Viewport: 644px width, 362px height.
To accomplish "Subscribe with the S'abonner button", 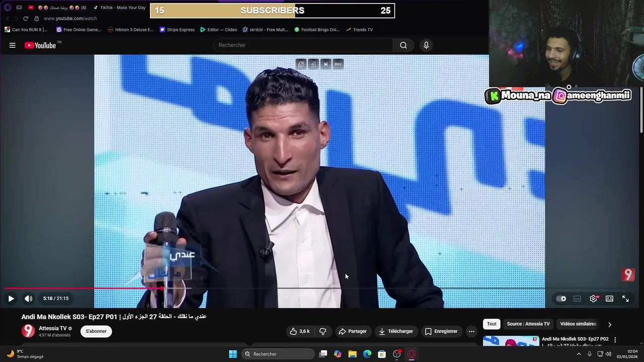I will click(96, 331).
